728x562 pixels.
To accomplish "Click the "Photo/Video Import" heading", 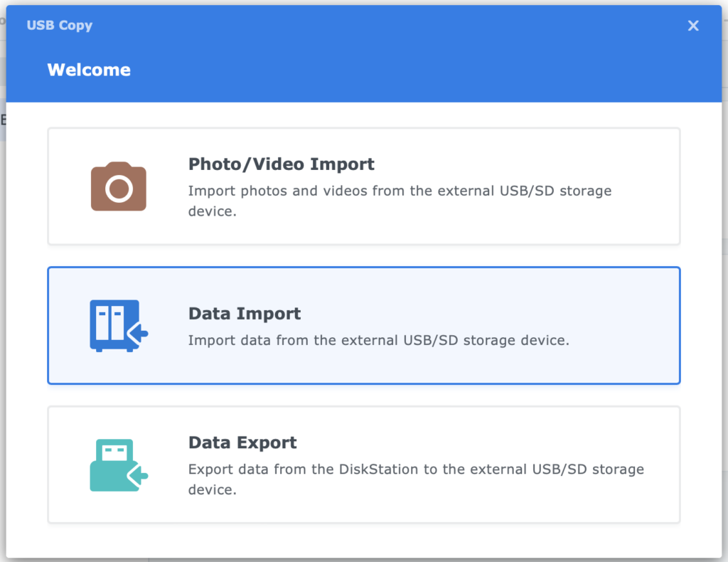I will (281, 164).
